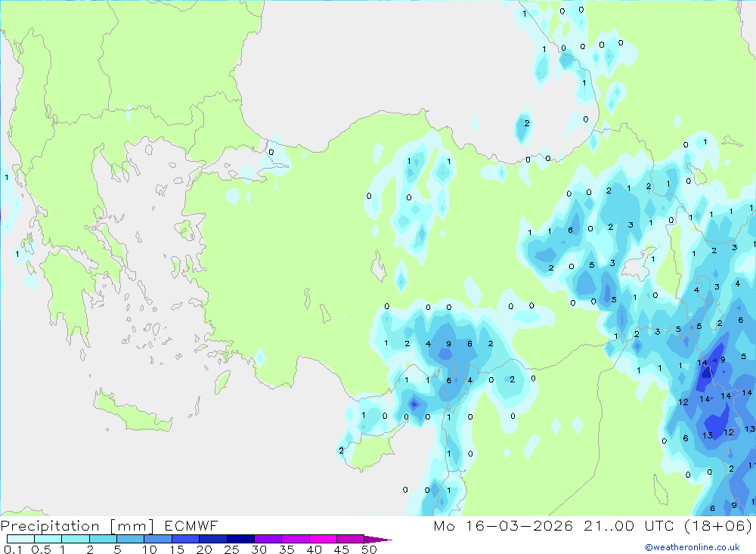Click the legend scale label '15'

coord(177,549)
